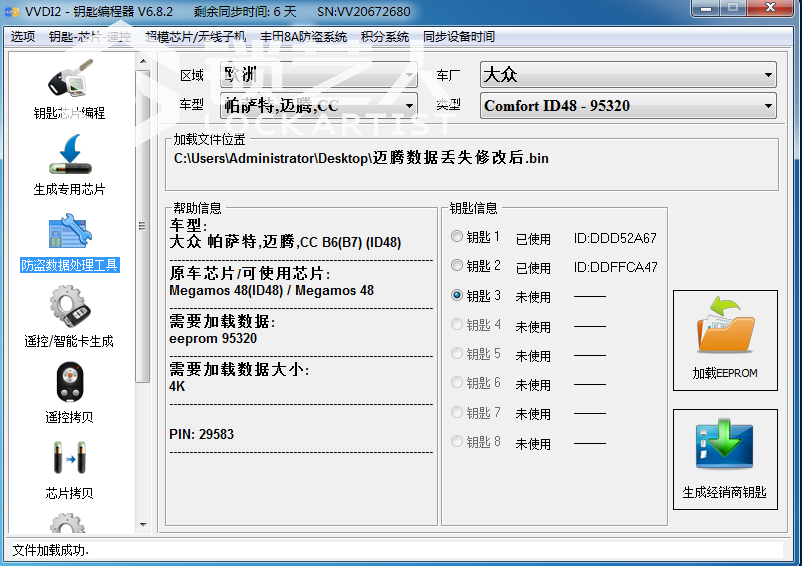Click the loaded file path 迈腾数据丢失修改后.bin
802x566 pixels.
point(361,158)
